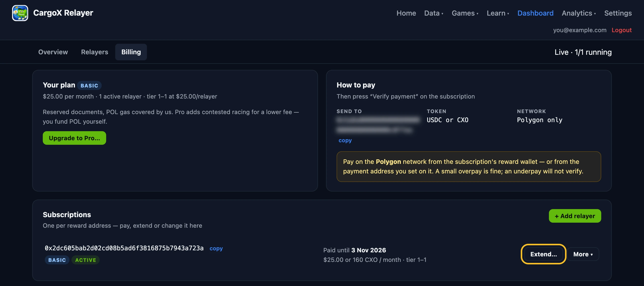Click the Logout link

pyautogui.click(x=622, y=30)
